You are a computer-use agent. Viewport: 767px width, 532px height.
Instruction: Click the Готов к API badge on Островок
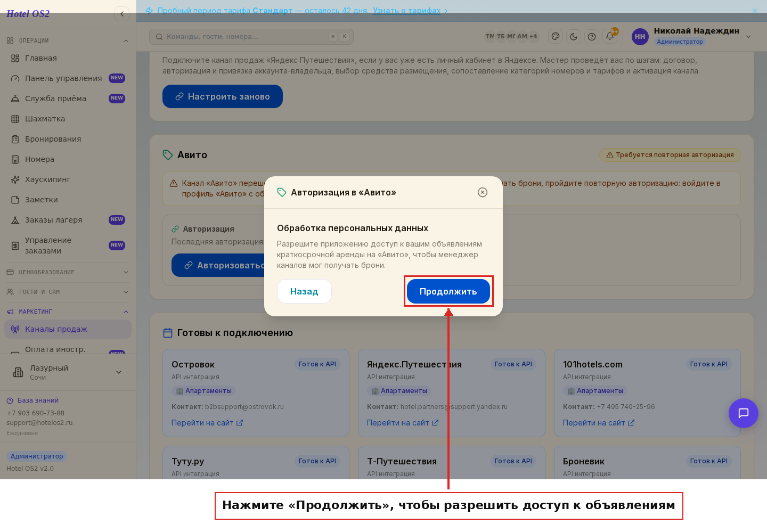pos(317,364)
